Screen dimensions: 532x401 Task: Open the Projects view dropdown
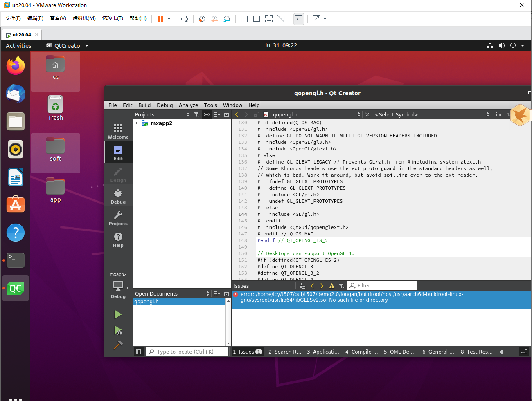point(162,114)
